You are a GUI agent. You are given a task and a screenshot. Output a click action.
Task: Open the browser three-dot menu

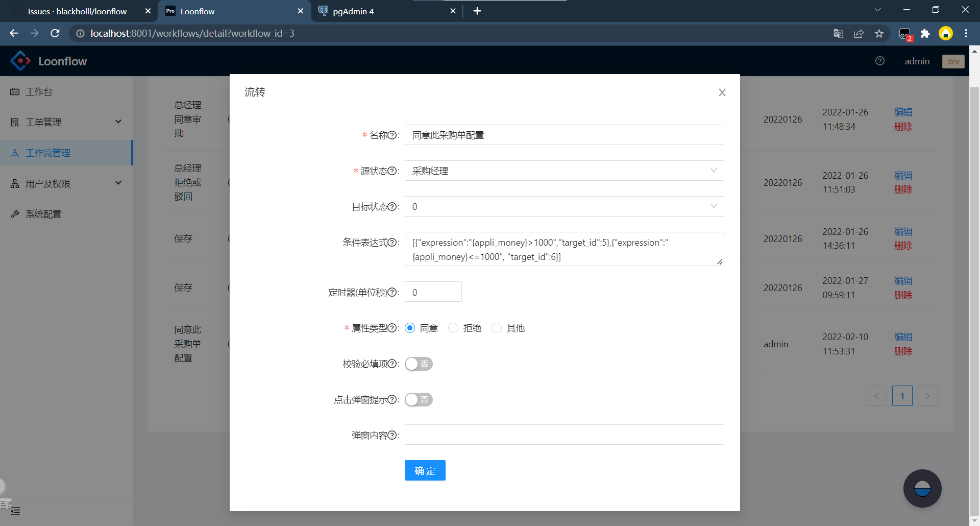[x=966, y=34]
